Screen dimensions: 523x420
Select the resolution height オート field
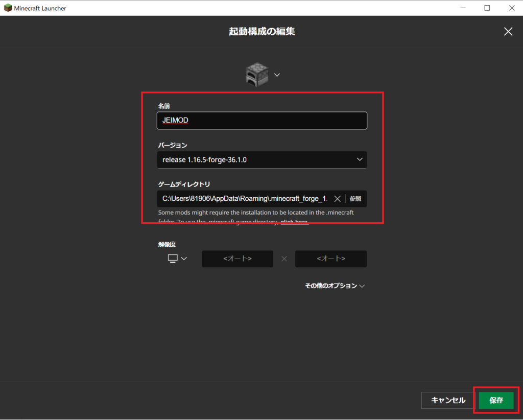coord(330,259)
